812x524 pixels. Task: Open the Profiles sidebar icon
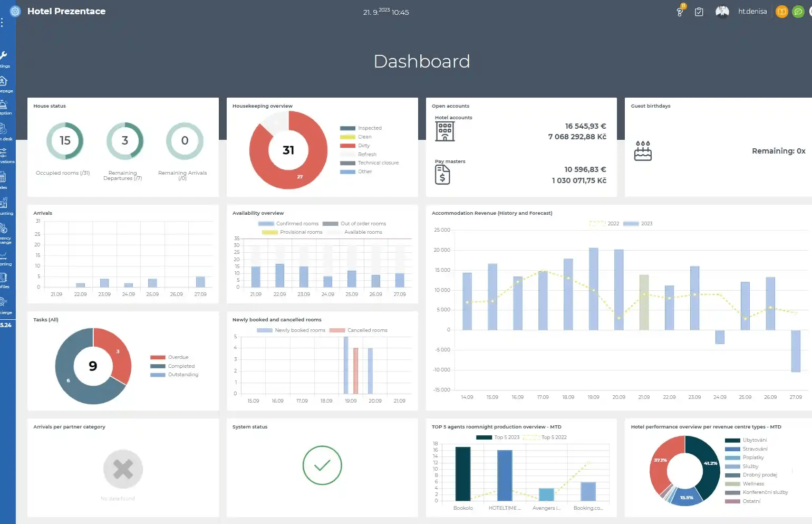[3, 278]
